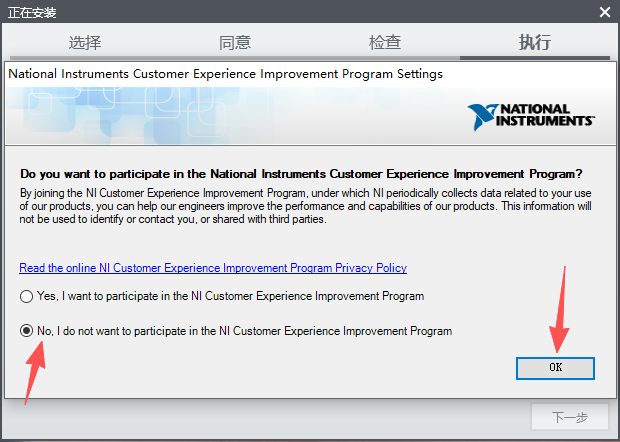Click the National Instruments logo
Screen dimensions: 620x442
[x=531, y=114]
